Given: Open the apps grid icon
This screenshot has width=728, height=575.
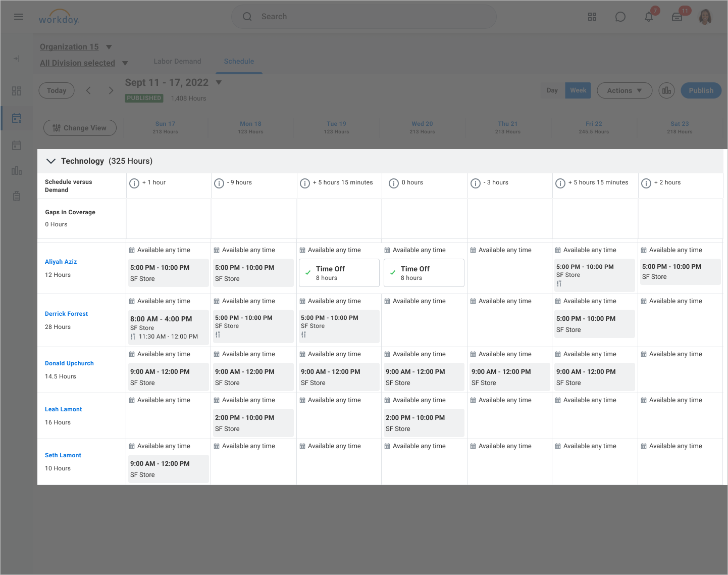Looking at the screenshot, I should [x=592, y=17].
